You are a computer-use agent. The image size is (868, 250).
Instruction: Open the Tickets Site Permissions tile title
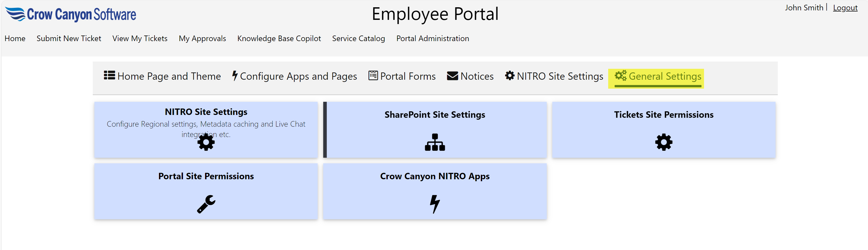coord(664,115)
